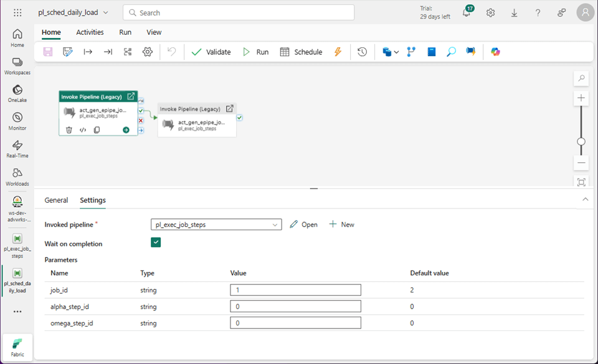
Task: Open view run history clock icon
Action: click(x=362, y=52)
